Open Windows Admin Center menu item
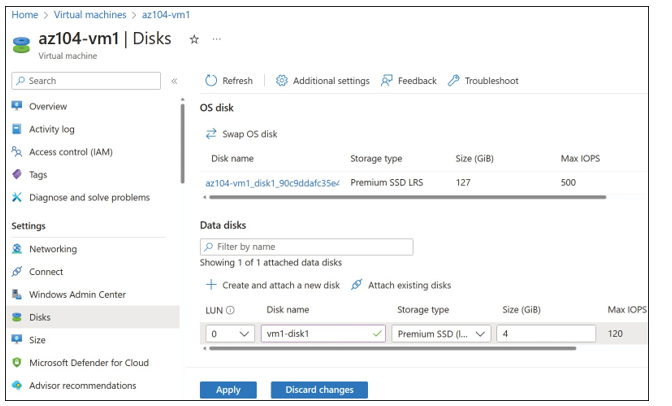Viewport: 672px width, 406px height. point(77,295)
